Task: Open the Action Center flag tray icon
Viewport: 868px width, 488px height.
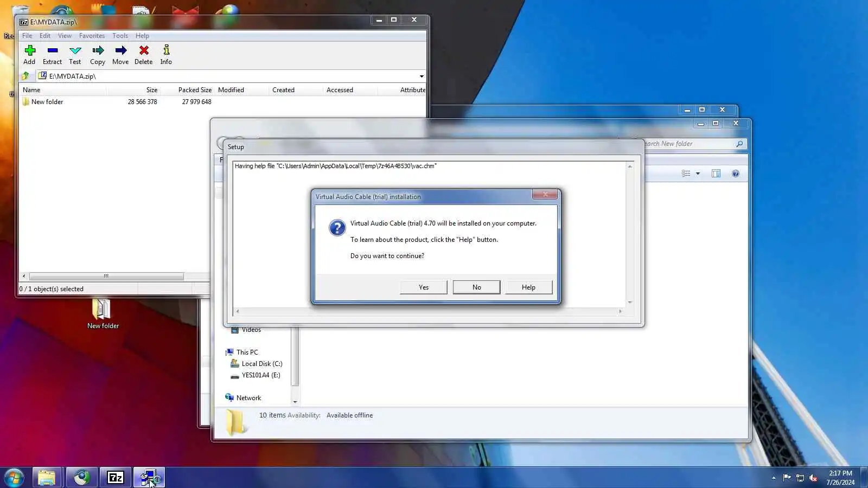Action: [787, 478]
